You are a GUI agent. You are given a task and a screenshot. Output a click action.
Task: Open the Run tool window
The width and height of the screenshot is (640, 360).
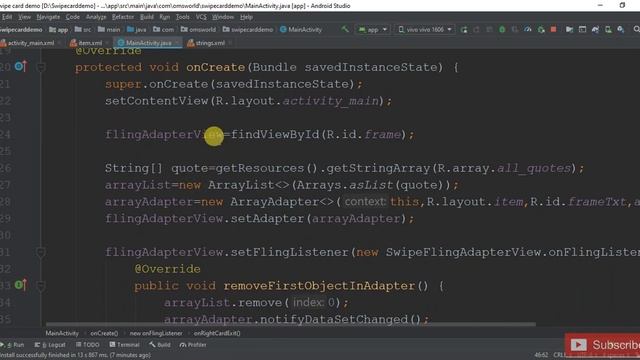point(13,345)
